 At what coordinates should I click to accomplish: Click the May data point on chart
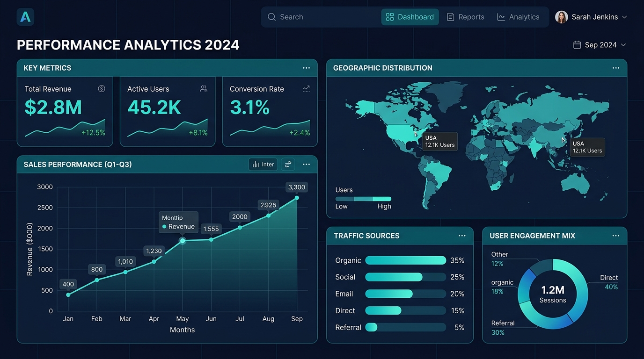click(x=183, y=241)
